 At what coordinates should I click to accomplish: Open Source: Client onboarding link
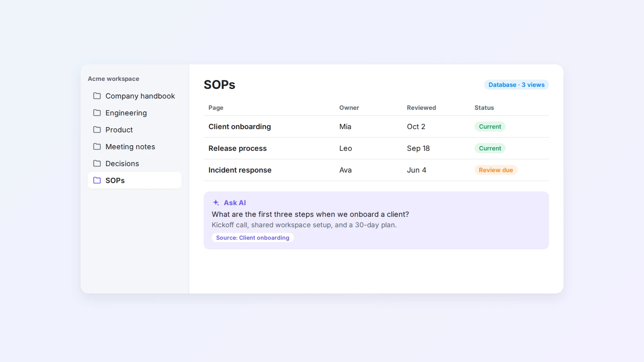coord(253,237)
